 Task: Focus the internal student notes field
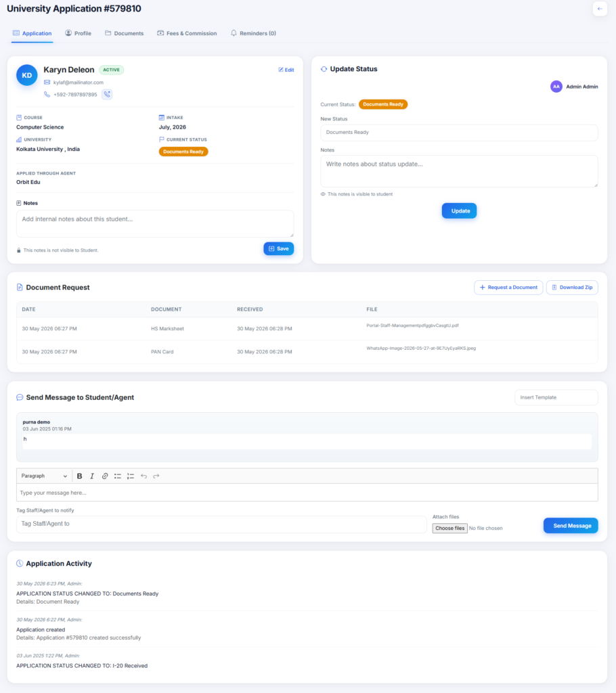pos(155,223)
